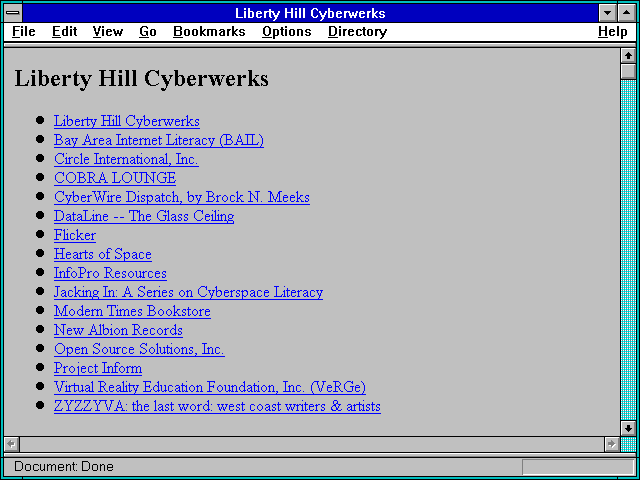Open the New Albion Records link
Viewport: 640px width, 480px height.
(118, 330)
